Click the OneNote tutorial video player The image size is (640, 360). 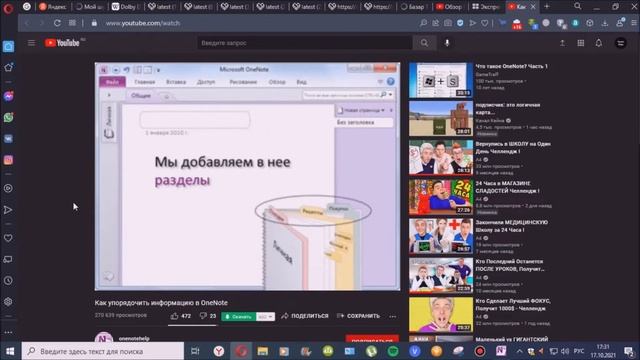click(x=247, y=176)
